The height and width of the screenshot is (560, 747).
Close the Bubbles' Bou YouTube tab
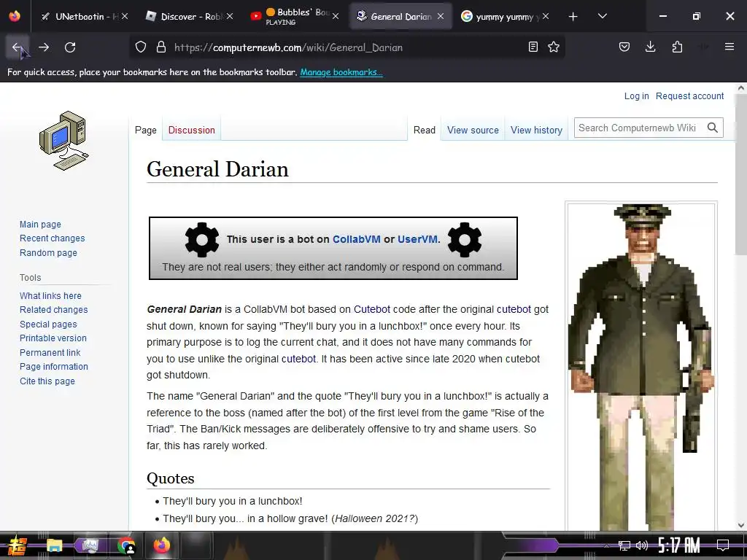(336, 16)
